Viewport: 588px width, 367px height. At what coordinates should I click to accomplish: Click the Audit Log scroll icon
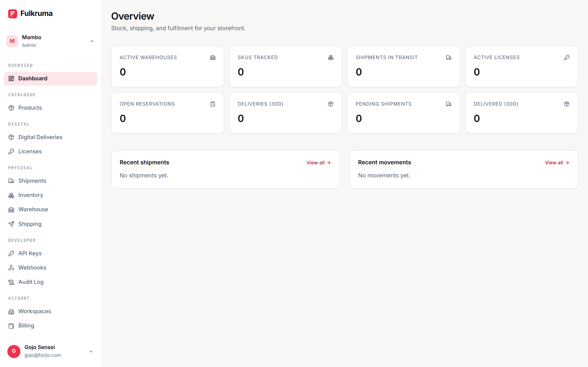coord(11,282)
